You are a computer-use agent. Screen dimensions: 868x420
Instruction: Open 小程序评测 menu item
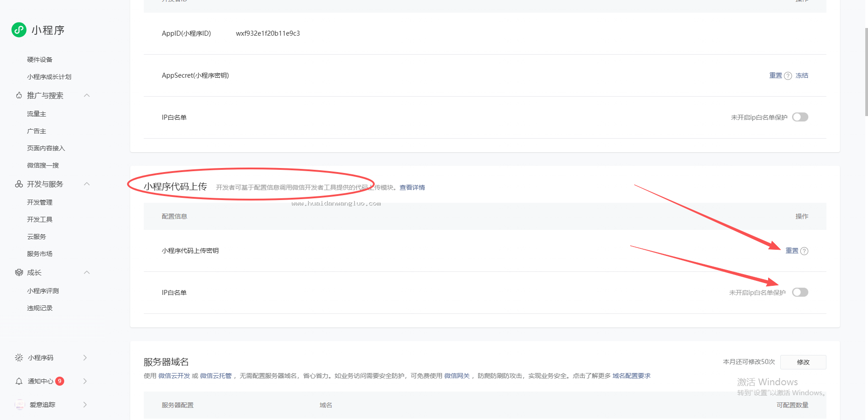pos(43,291)
